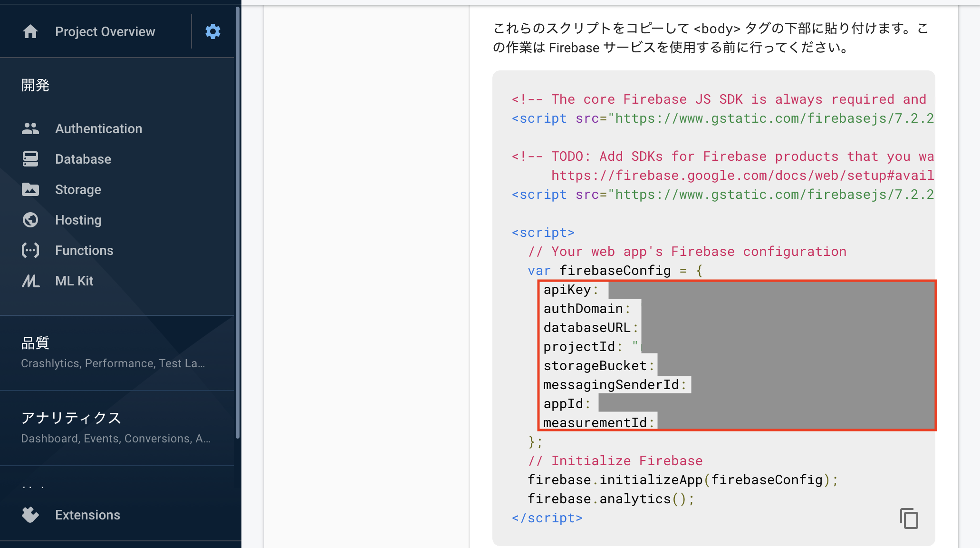This screenshot has height=548, width=980.
Task: Click the Database icon in sidebar
Action: click(x=30, y=159)
